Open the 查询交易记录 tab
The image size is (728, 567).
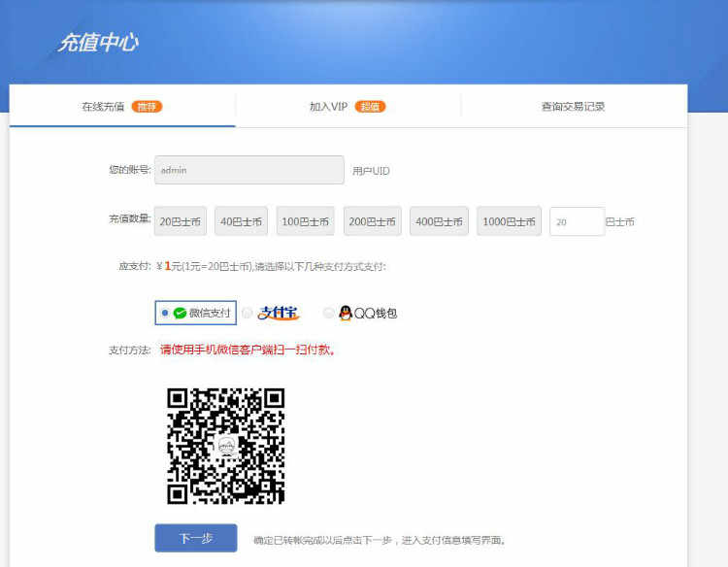574,107
